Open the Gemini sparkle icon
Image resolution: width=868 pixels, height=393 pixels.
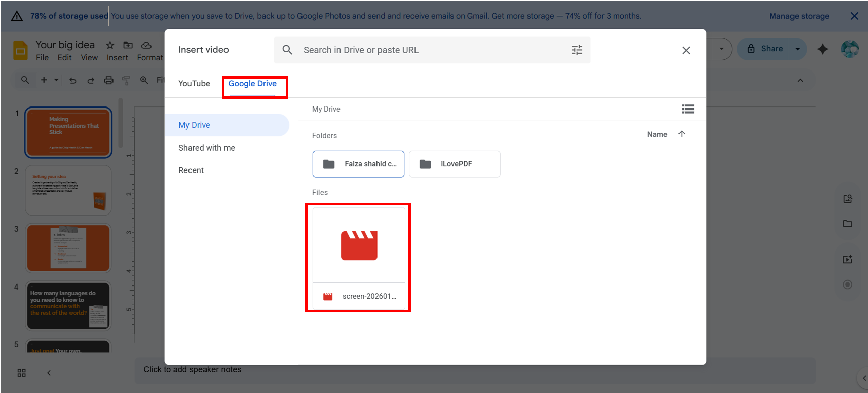(x=823, y=49)
